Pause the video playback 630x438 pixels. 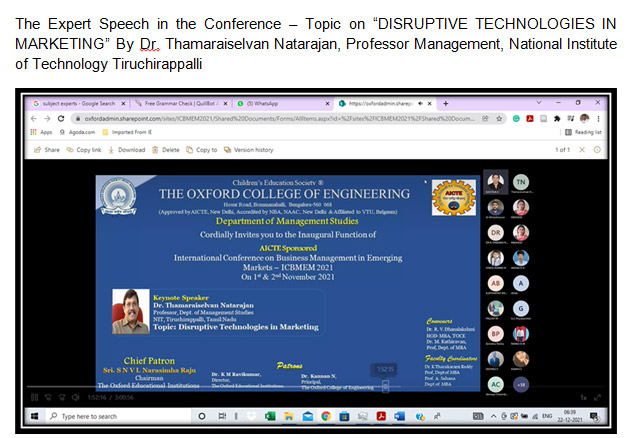point(35,397)
